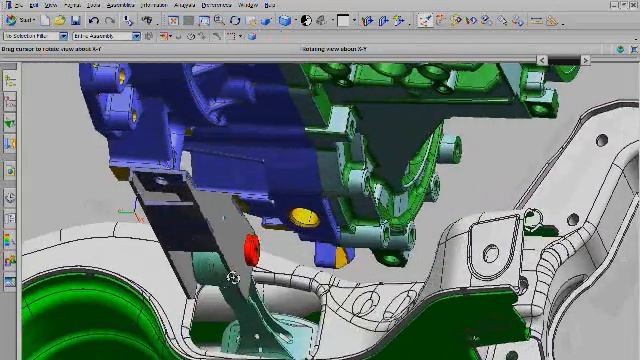Create a new file with the blank page icon
This screenshot has height=360, width=640.
coord(45,20)
